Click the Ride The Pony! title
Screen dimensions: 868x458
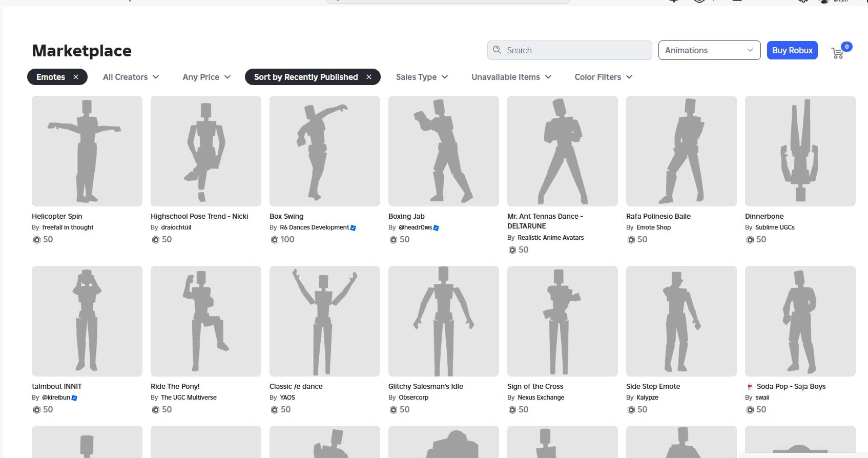click(x=175, y=386)
